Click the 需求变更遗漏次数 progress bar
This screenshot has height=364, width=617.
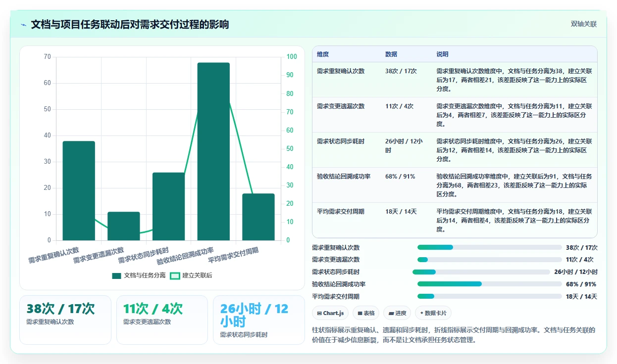pyautogui.click(x=490, y=260)
